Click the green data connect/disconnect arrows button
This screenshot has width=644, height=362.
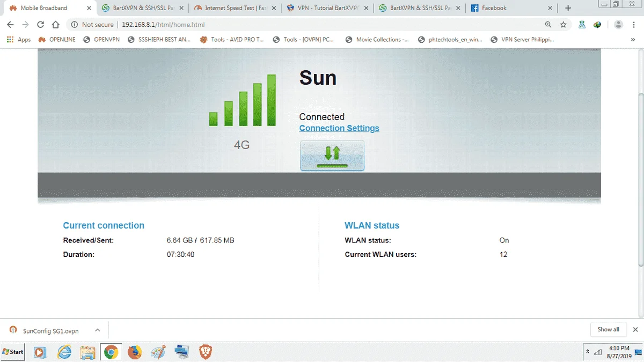(x=332, y=156)
